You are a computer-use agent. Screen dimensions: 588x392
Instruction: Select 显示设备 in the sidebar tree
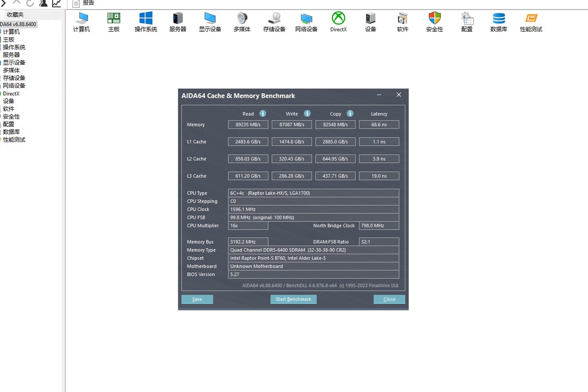(x=14, y=63)
